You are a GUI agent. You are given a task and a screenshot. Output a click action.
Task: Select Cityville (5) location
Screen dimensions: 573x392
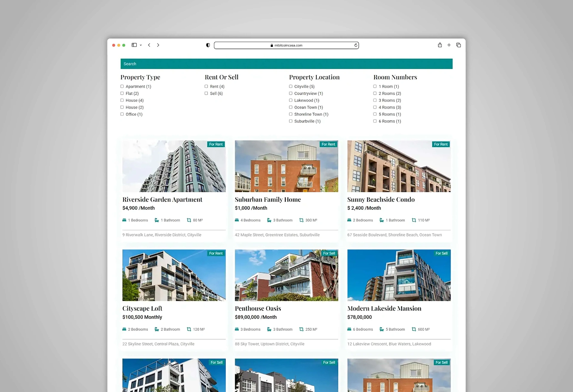pos(291,86)
